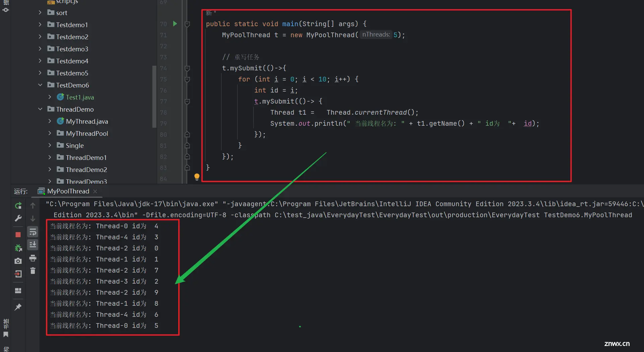Click the nThreads parameter hint
This screenshot has width=644, height=352.
376,35
